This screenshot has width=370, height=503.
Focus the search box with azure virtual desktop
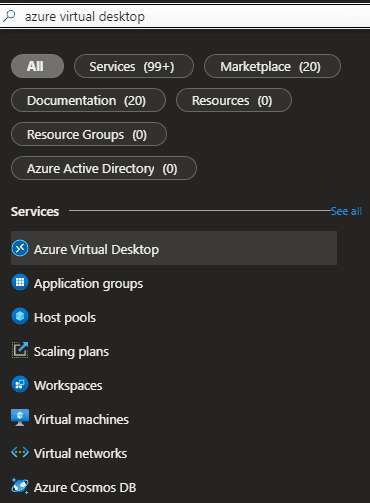pos(185,16)
